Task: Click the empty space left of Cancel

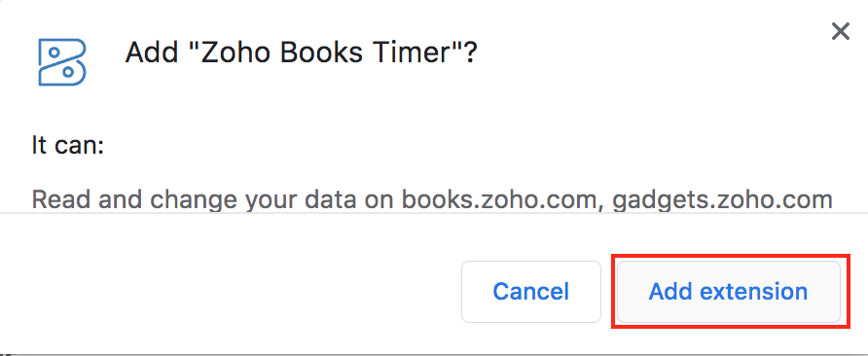Action: 233,291
